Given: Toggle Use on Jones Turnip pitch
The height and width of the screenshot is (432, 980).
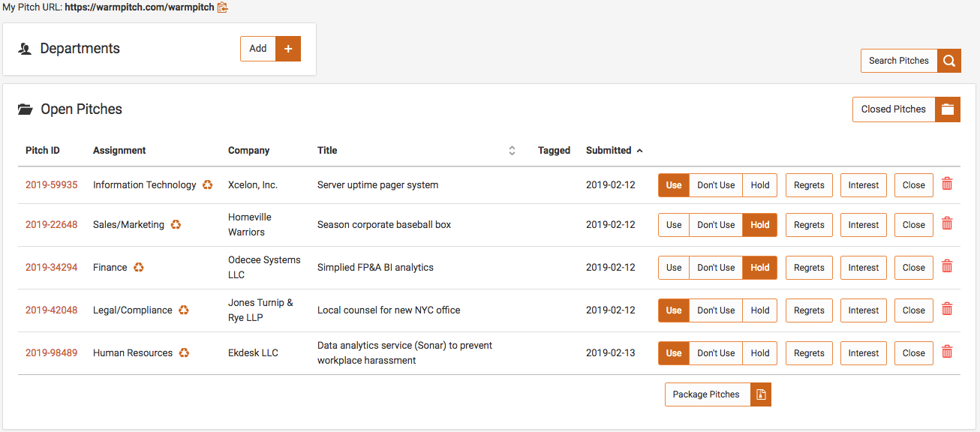Looking at the screenshot, I should click(x=674, y=310).
